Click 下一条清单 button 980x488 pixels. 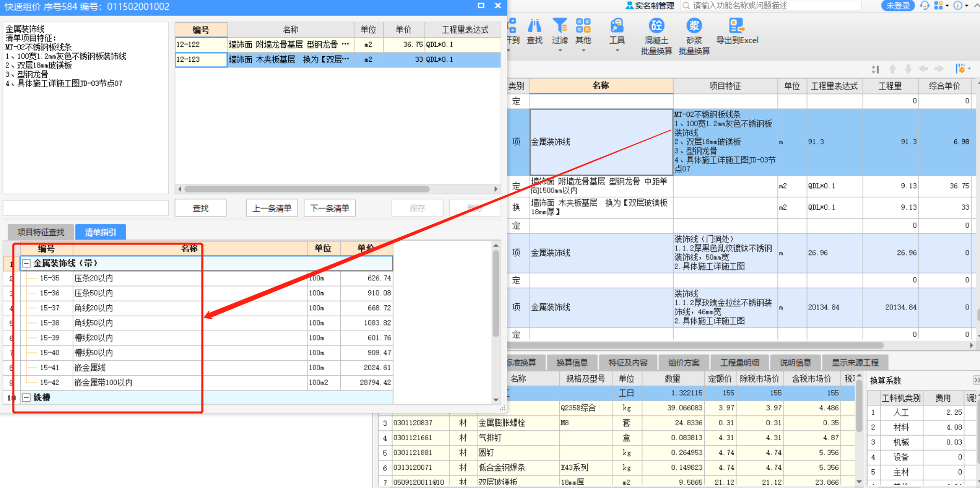point(330,208)
